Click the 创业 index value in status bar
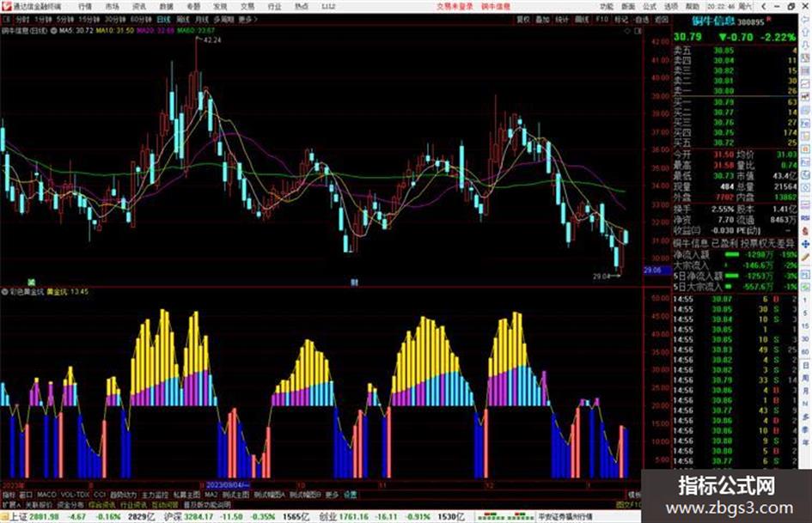Viewport: 812px width, 523px height. [355, 517]
